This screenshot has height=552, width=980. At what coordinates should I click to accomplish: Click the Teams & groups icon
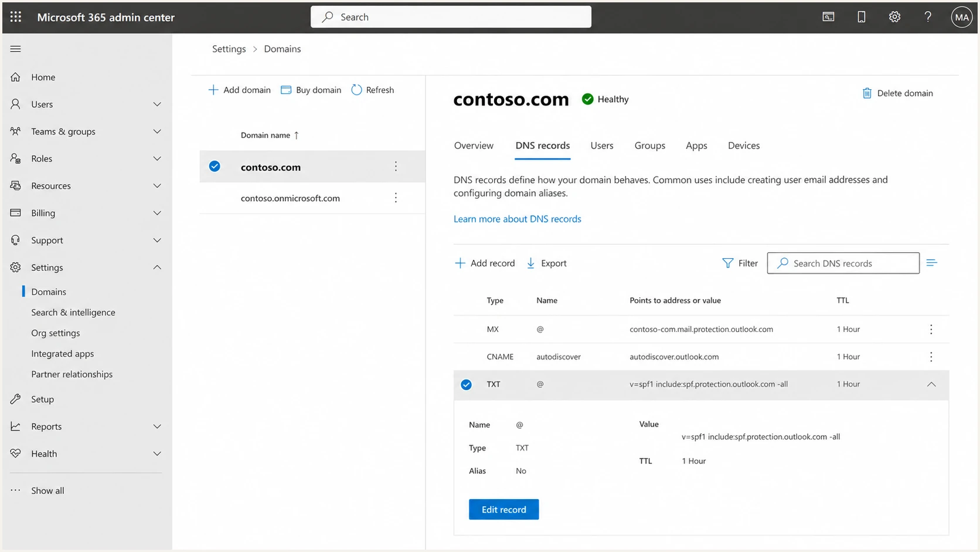pyautogui.click(x=16, y=131)
